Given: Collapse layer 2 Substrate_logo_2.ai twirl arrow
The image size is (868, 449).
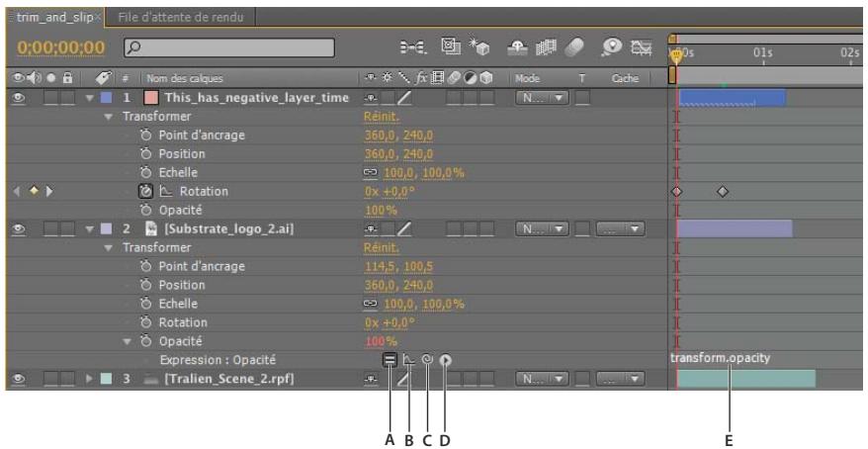Looking at the screenshot, I should [90, 229].
